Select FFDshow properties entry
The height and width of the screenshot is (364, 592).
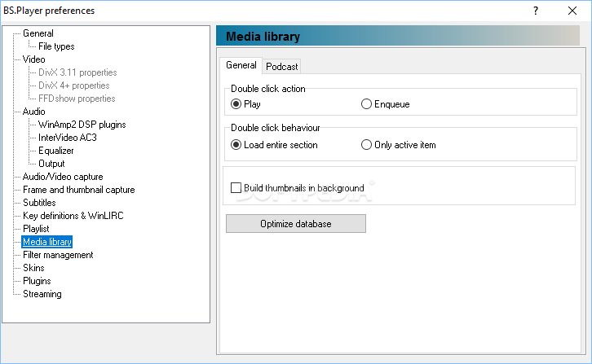77,99
